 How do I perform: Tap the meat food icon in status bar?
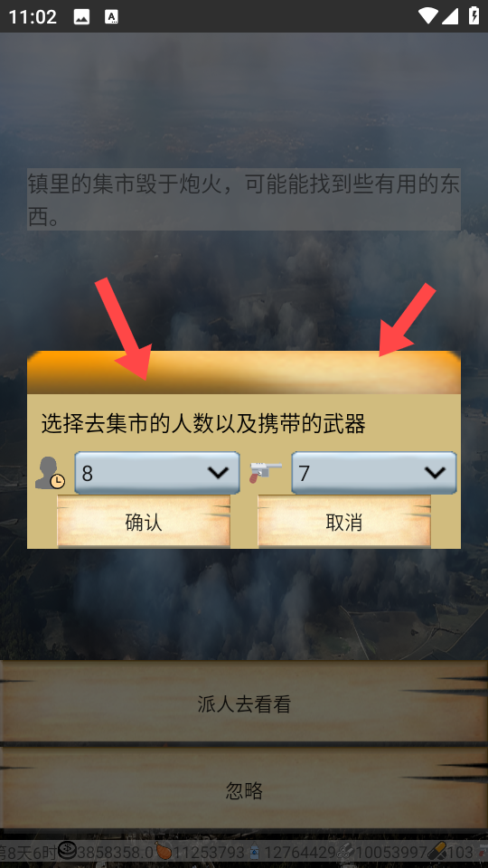click(x=164, y=850)
